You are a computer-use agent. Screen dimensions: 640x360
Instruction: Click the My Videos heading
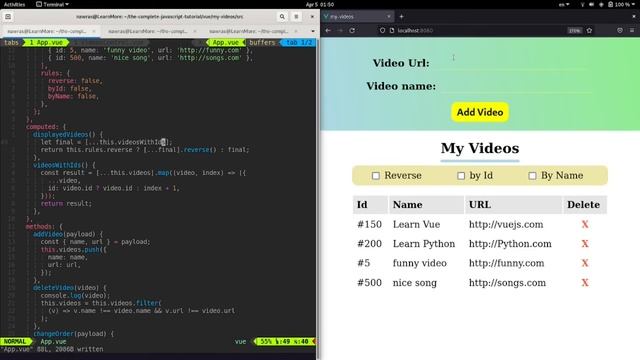point(480,148)
